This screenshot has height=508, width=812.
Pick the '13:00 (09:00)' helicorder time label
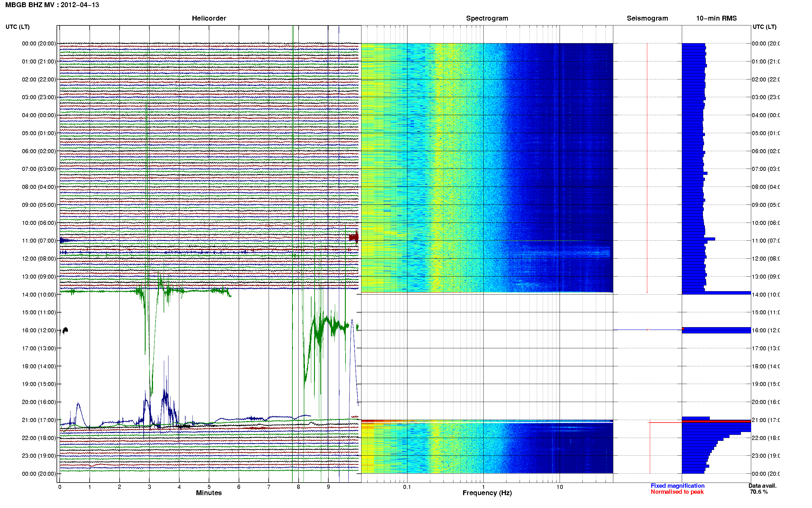click(x=39, y=277)
